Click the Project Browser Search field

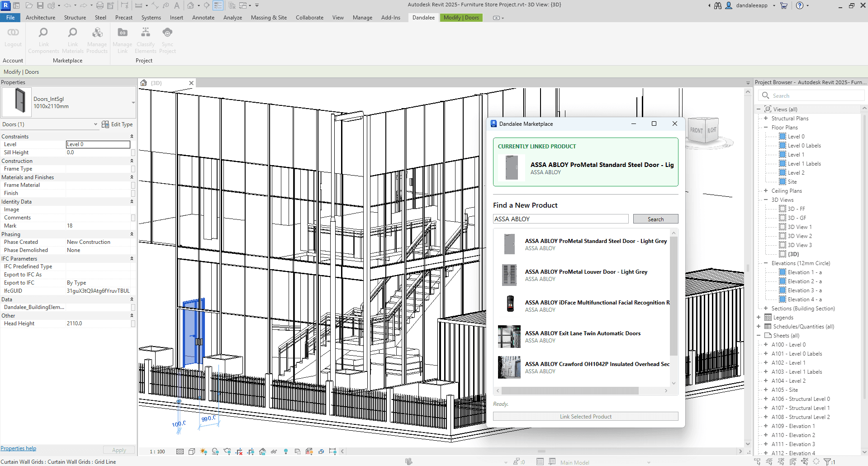811,95
